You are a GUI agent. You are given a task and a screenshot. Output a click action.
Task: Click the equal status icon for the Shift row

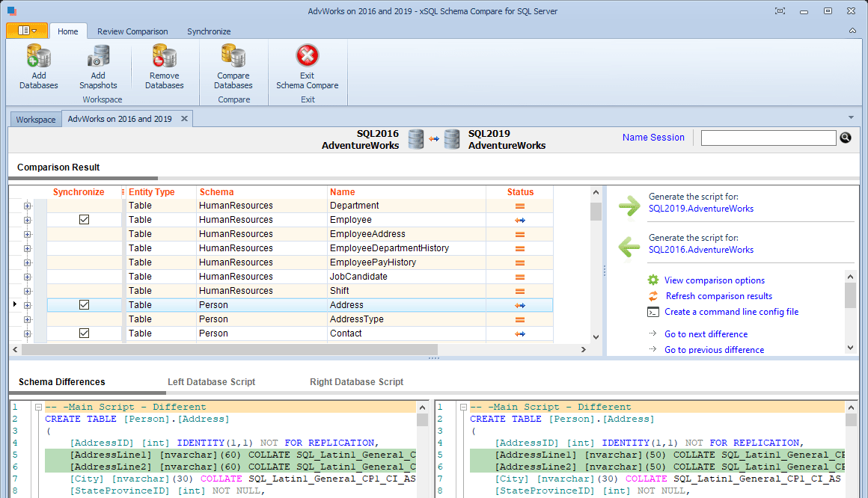coord(520,291)
